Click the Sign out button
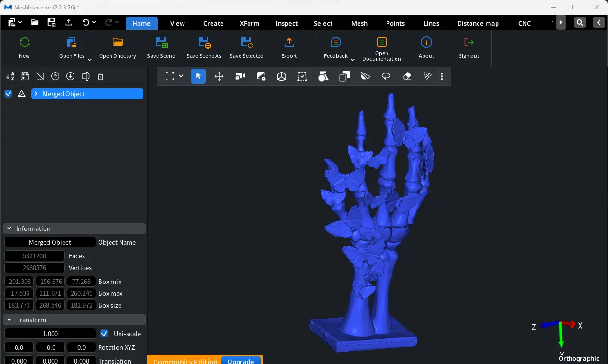This screenshot has width=608, height=364. 469,48
